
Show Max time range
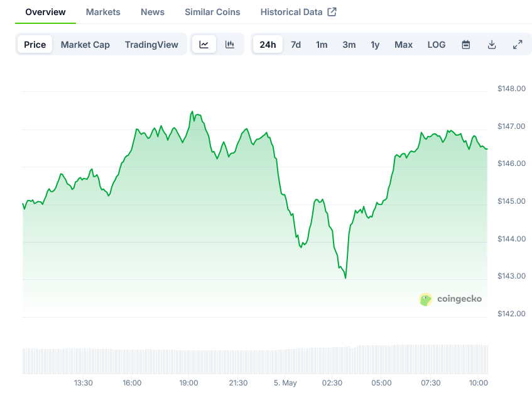tap(403, 45)
